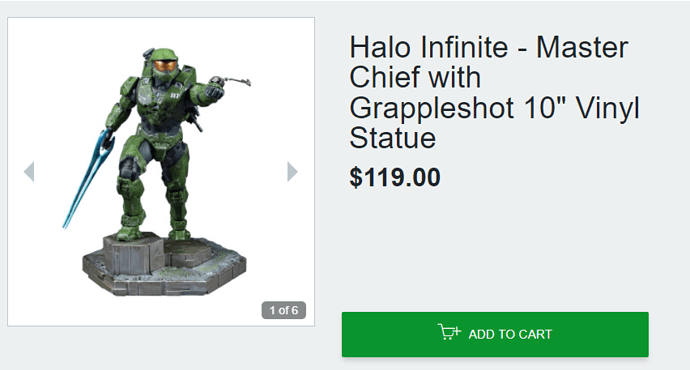690x370 pixels.
Task: Click "Halo Infinite" at the start of the title
Action: point(429,47)
